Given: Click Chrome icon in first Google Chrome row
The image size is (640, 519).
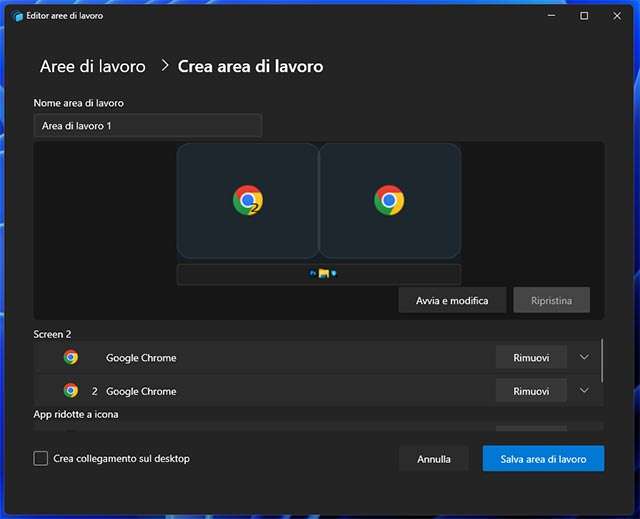Looking at the screenshot, I should tap(71, 357).
